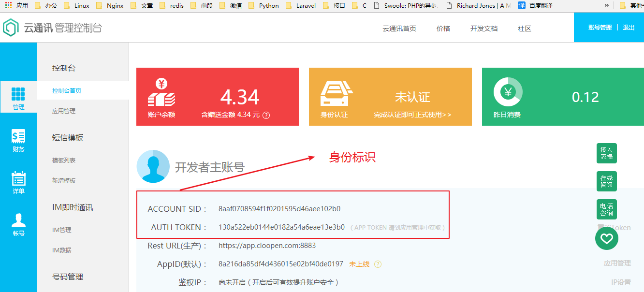Expand the bookmarks overflow chevron
Screen dimensions: 644x292
607,5
